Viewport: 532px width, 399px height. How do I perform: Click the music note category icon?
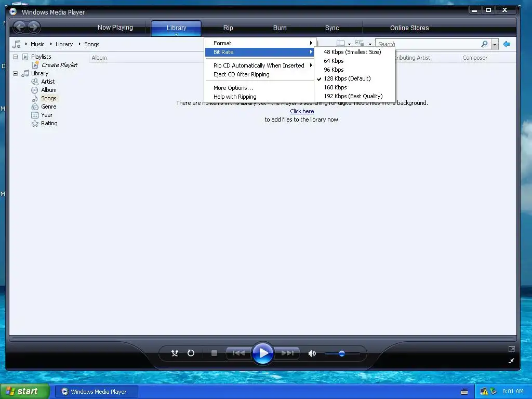[x=16, y=44]
